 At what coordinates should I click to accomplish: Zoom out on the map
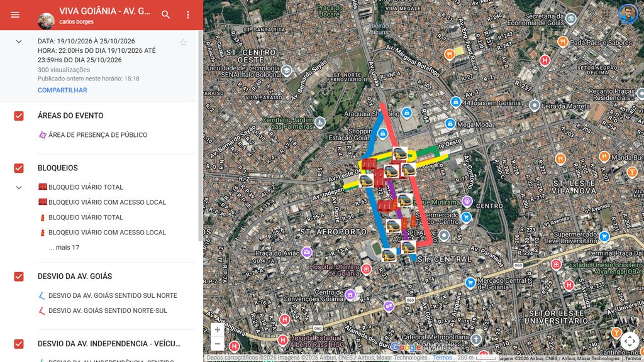218,344
